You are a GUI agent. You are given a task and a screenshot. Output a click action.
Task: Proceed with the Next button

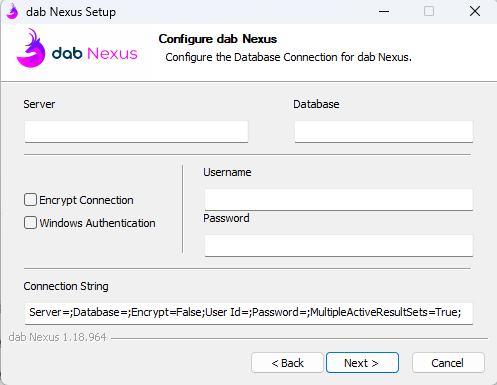(362, 363)
